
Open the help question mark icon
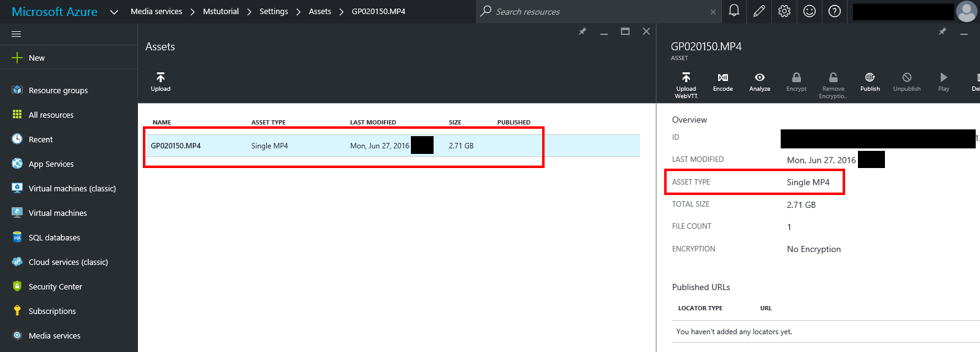[x=835, y=11]
